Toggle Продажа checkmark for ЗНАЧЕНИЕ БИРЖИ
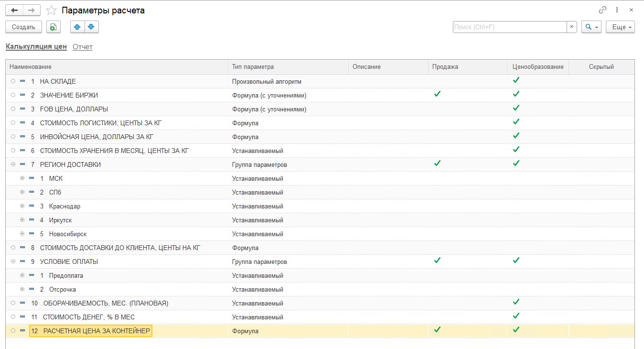 click(437, 94)
